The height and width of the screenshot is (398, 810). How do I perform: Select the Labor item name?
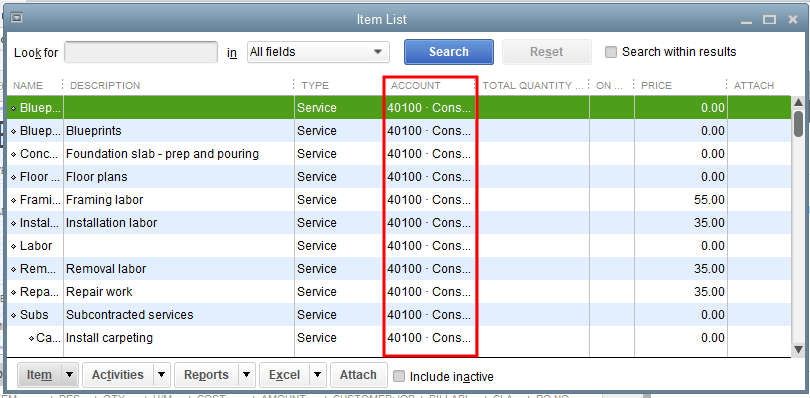pos(36,246)
